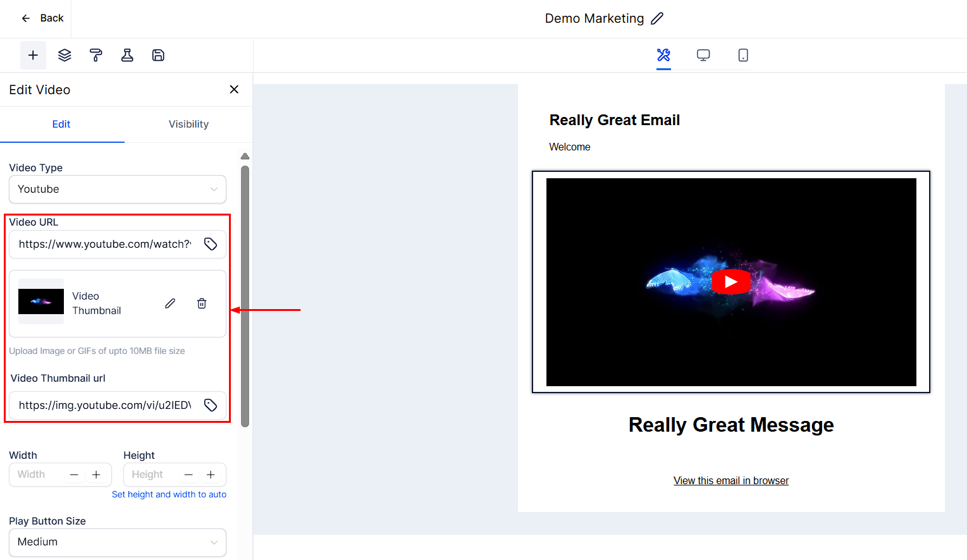The width and height of the screenshot is (967, 560).
Task: Delete the video thumbnail image
Action: [x=202, y=303]
